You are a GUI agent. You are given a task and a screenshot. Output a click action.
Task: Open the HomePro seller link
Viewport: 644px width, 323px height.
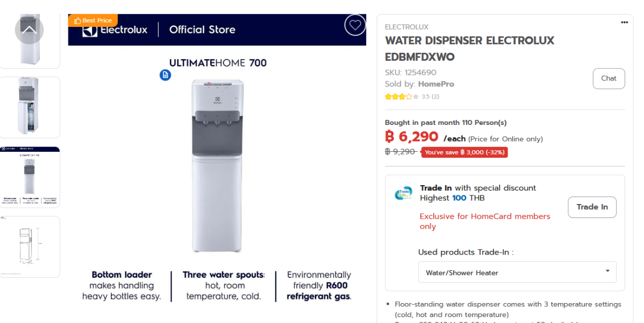click(x=436, y=84)
